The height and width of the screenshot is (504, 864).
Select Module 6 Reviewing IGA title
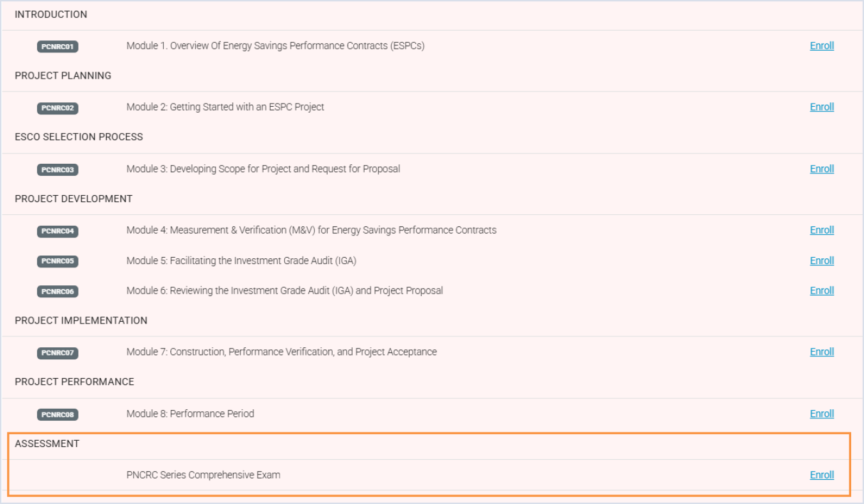tap(284, 291)
